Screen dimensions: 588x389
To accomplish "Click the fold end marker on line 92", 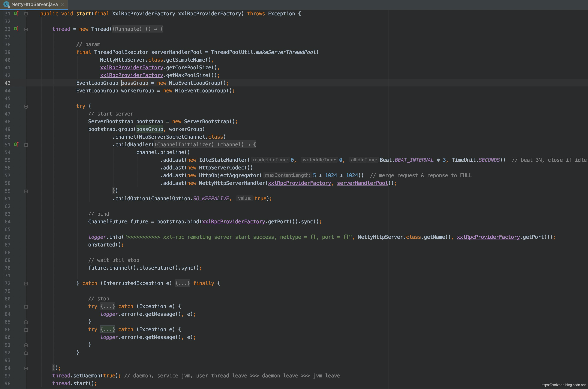I will 26,353.
